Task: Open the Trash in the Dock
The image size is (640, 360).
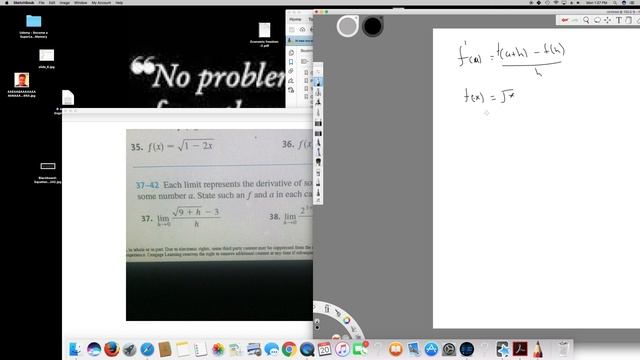Action: coord(563,349)
